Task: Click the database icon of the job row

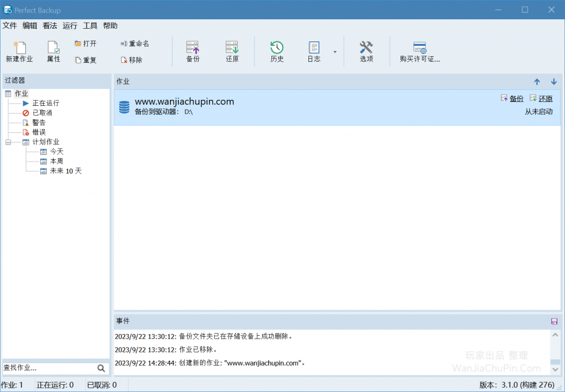Action: pyautogui.click(x=124, y=108)
